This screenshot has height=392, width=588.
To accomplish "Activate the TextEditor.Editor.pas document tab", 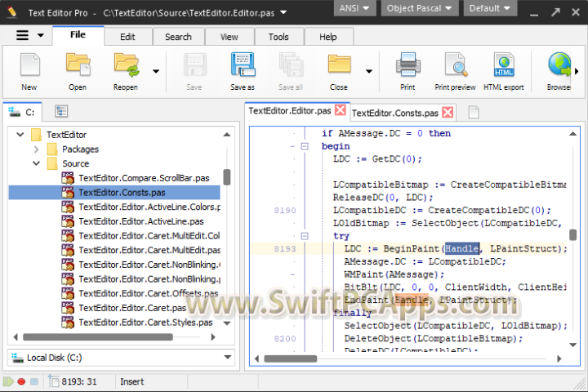I will [x=289, y=111].
